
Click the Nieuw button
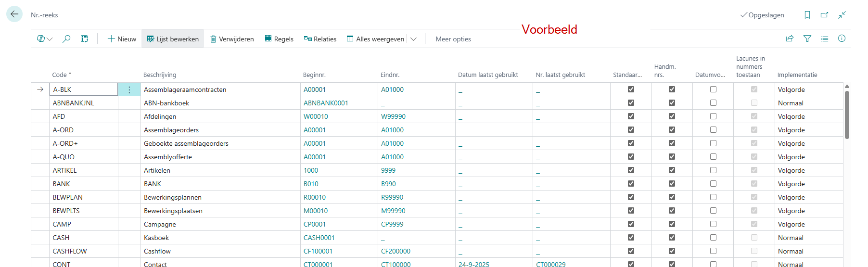[122, 39]
